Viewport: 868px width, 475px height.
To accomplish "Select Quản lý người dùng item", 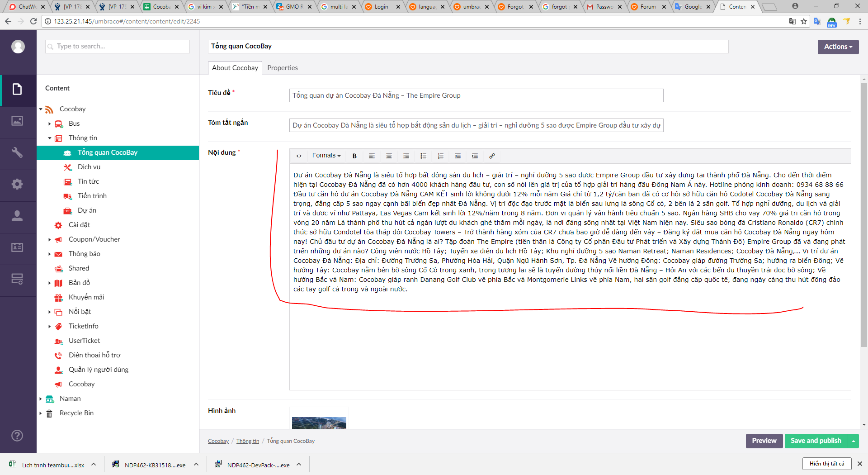I will (99, 370).
